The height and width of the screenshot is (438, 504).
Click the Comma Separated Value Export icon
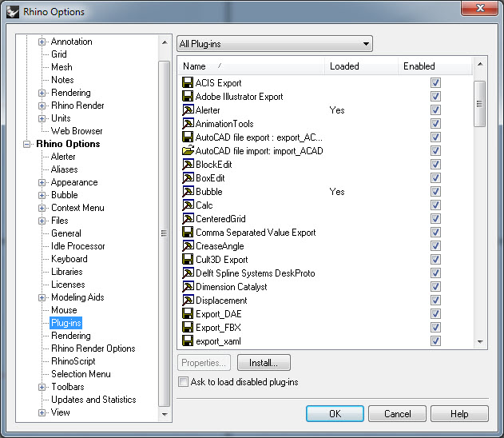188,232
